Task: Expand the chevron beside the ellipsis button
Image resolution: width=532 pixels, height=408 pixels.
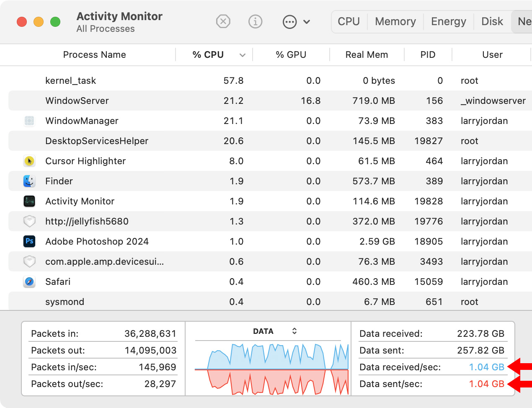Action: pyautogui.click(x=307, y=22)
